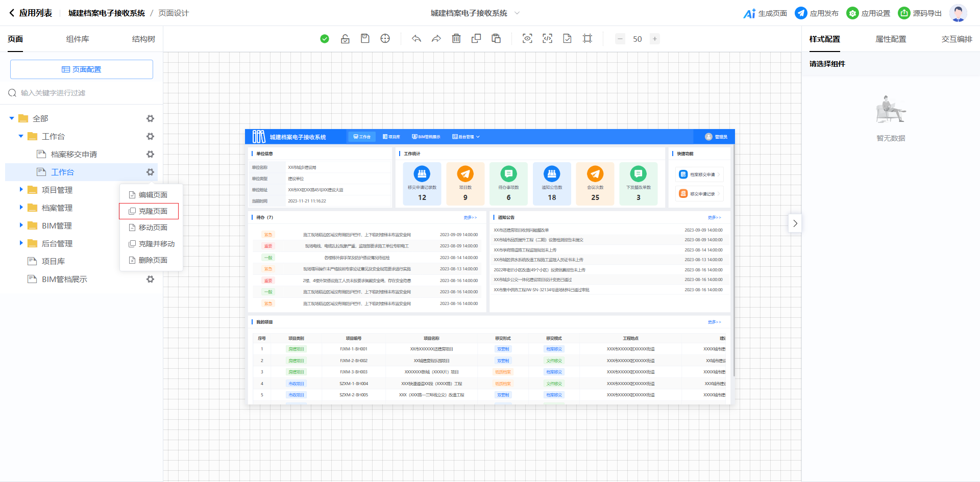Switch to the 组件库 tab
The image size is (980, 482).
click(78, 39)
